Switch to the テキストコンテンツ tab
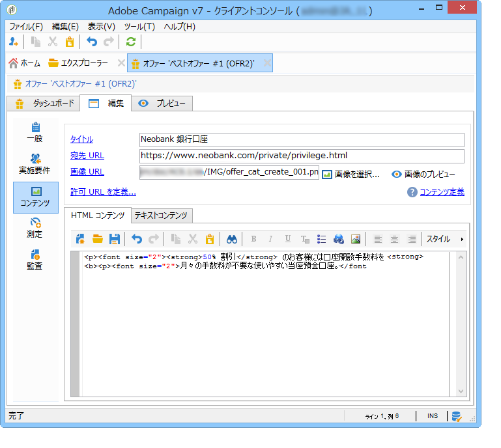 click(161, 216)
